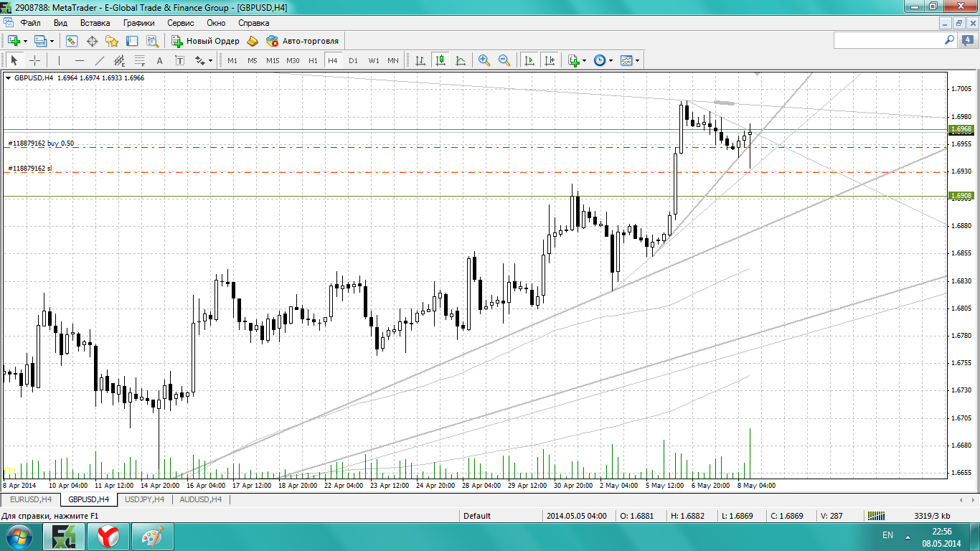Open the chat notifications bubble

tap(966, 41)
